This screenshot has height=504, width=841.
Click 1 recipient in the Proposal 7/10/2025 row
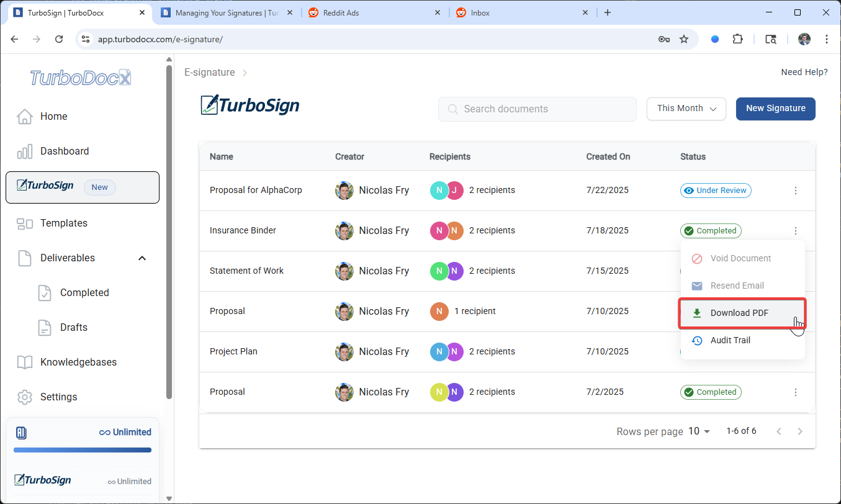click(x=475, y=312)
